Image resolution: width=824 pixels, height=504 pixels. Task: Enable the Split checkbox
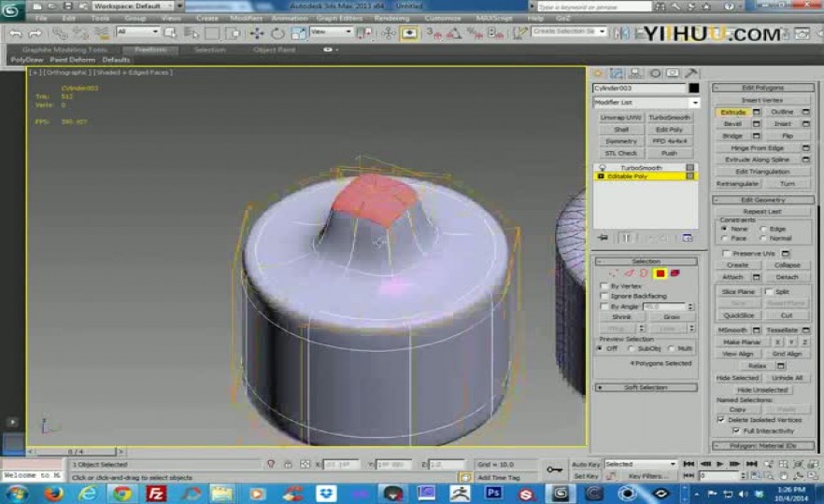tap(769, 292)
